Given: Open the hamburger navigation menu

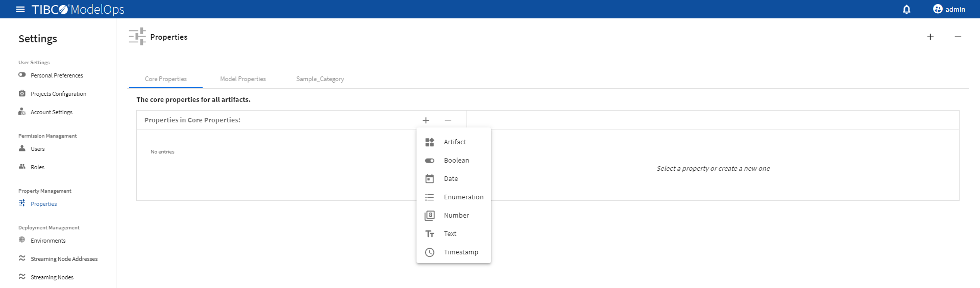Looking at the screenshot, I should point(20,9).
